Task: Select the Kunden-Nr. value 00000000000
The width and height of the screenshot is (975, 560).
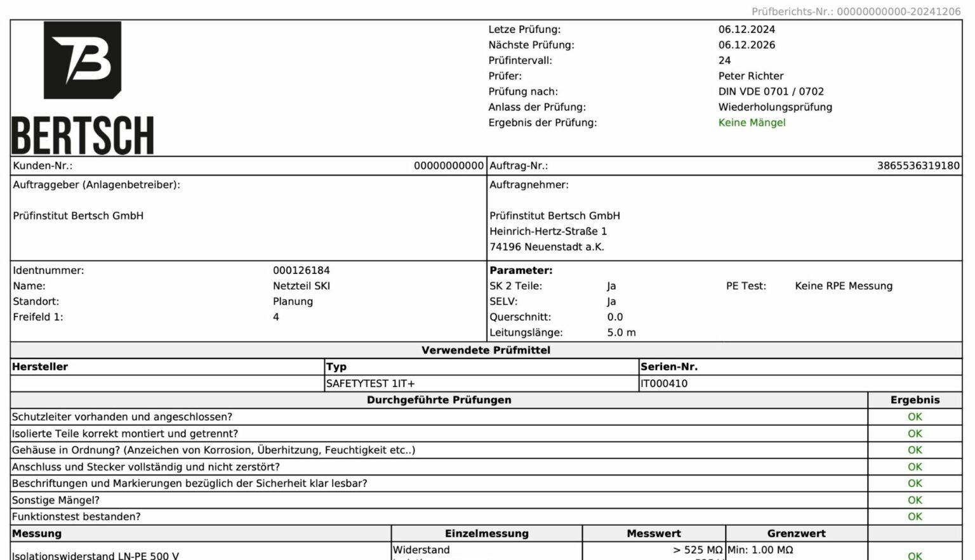Action: point(448,166)
